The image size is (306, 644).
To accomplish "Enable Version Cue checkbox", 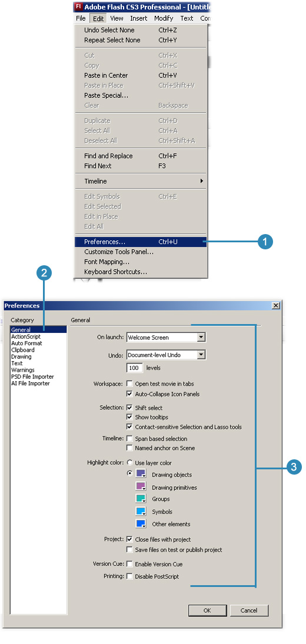I will pos(130,565).
